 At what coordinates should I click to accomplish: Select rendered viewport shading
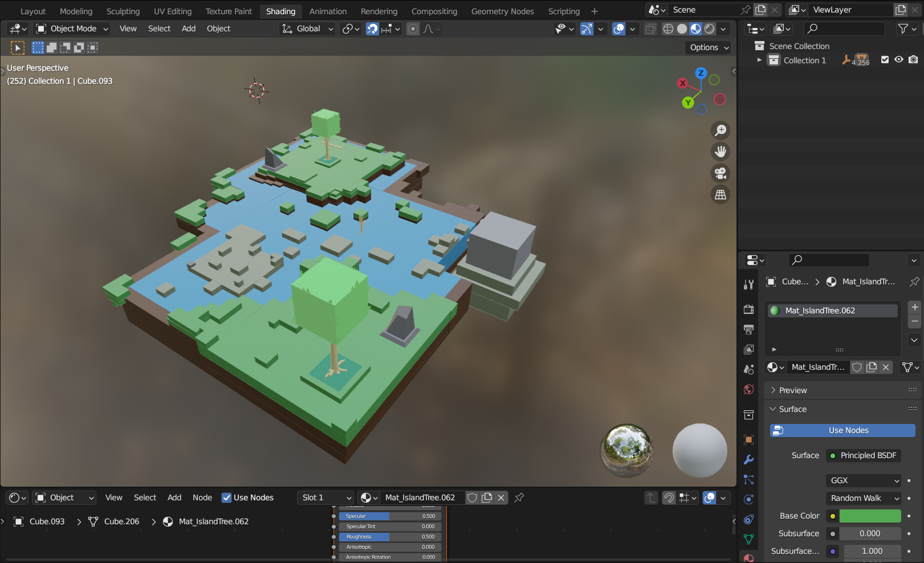pyautogui.click(x=710, y=28)
